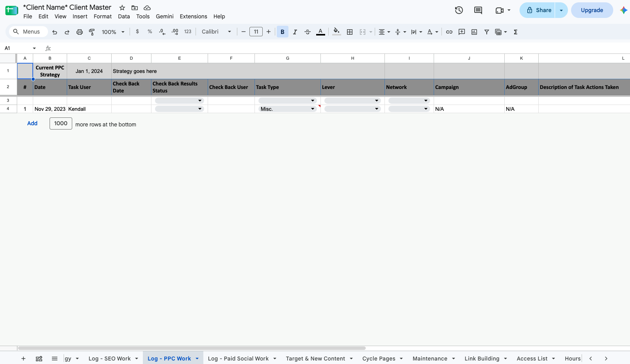
Task: Click the Insert chart icon
Action: pos(474,32)
